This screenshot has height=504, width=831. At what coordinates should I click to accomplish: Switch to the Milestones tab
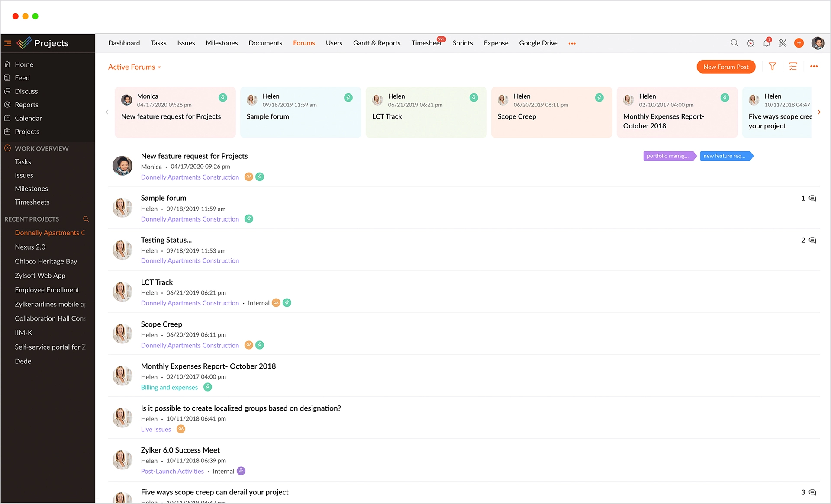point(222,43)
